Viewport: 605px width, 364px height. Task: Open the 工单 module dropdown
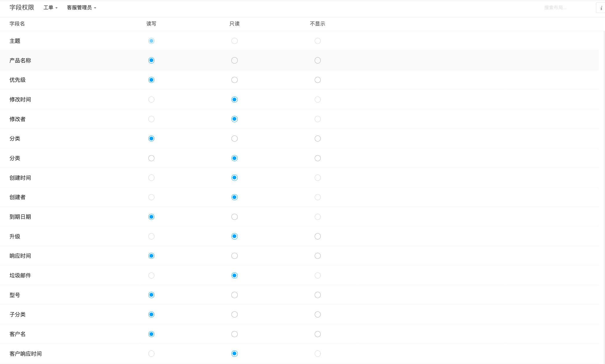pos(50,8)
